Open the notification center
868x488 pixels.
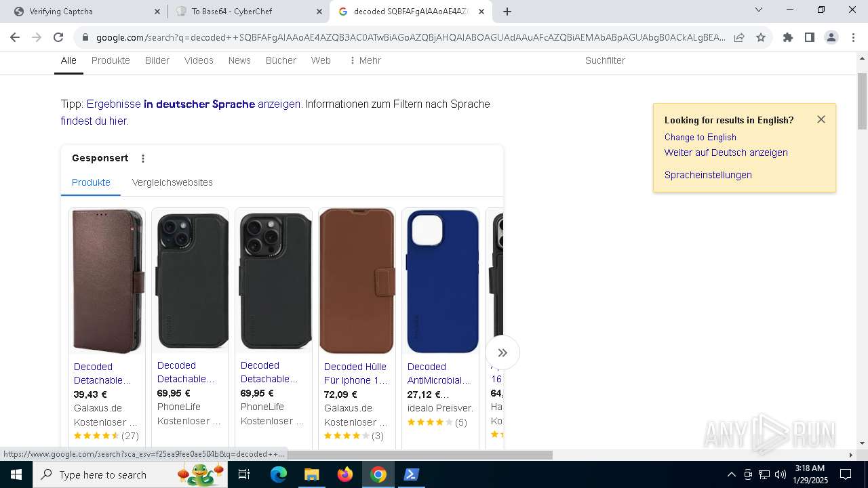coord(846,474)
